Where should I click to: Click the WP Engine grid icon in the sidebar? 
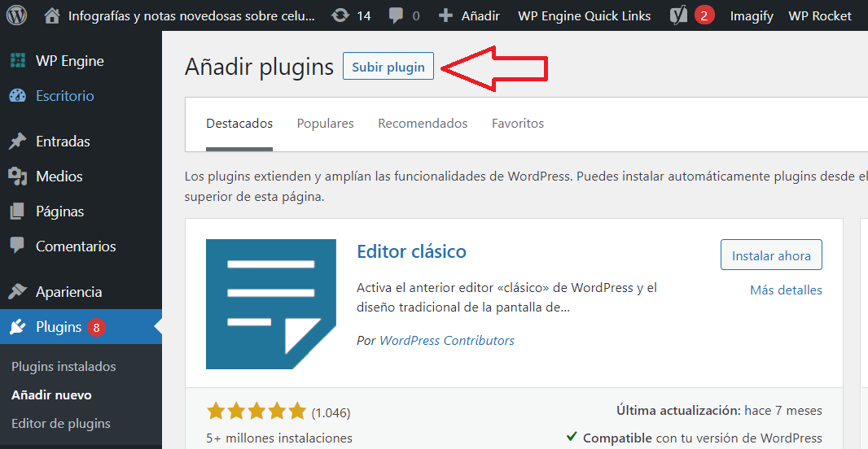coord(18,61)
